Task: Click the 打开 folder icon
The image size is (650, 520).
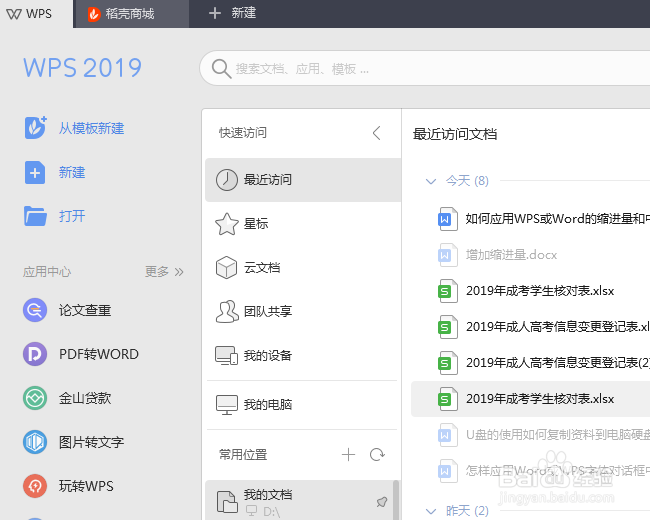Action: click(x=35, y=216)
